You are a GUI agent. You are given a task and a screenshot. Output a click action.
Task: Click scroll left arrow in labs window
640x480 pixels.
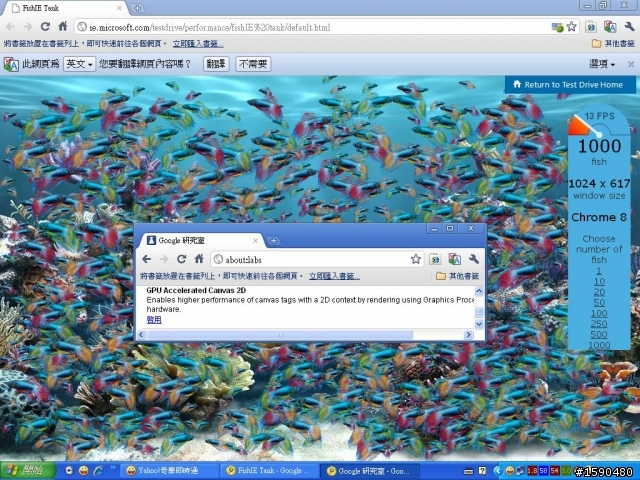pos(141,335)
